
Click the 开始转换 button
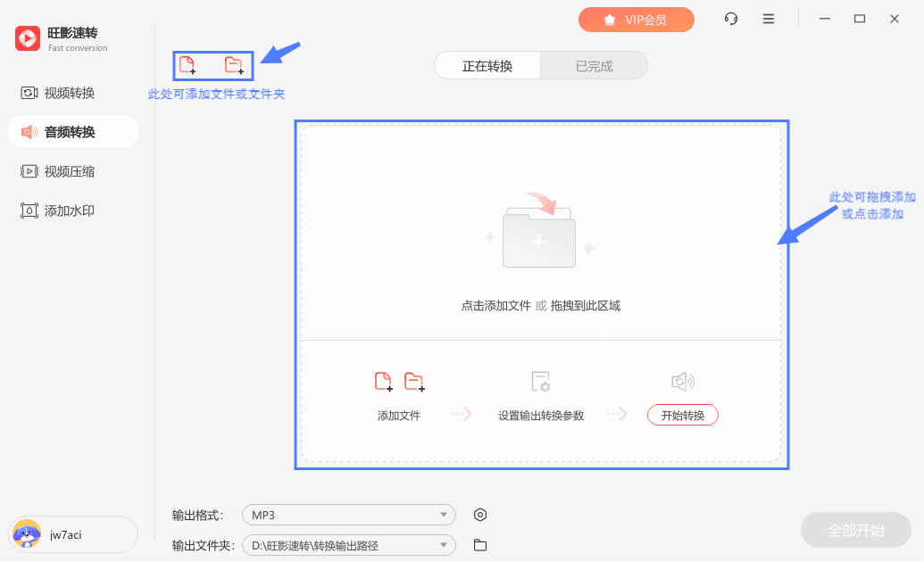(682, 414)
